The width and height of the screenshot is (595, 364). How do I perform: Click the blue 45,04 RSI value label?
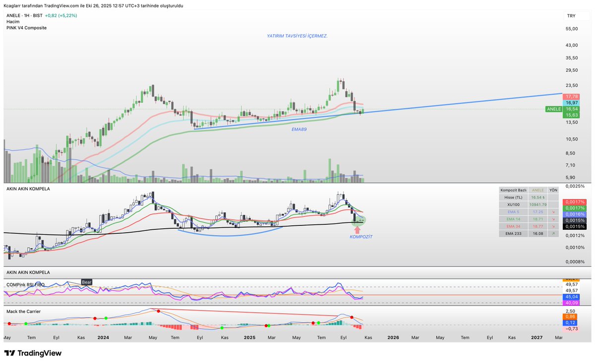pos(572,297)
